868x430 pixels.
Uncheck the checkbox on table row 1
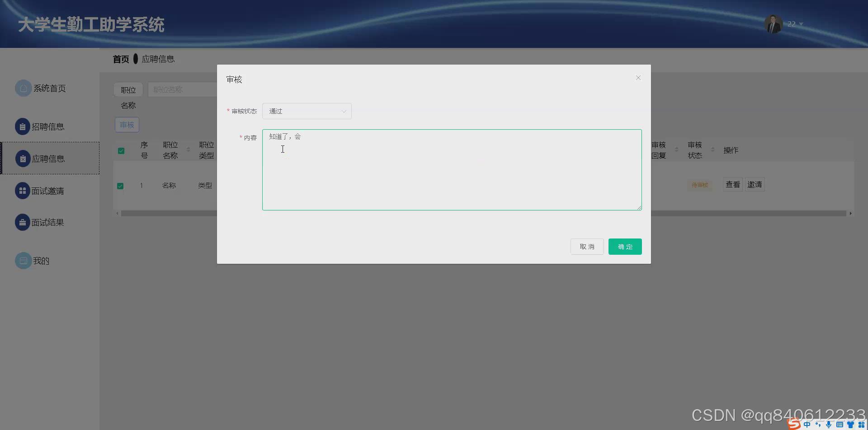click(121, 186)
